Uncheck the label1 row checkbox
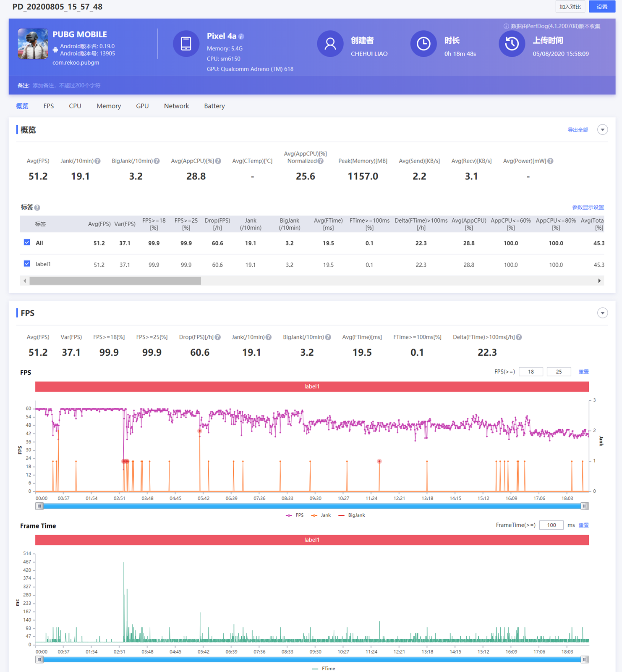 click(x=27, y=264)
